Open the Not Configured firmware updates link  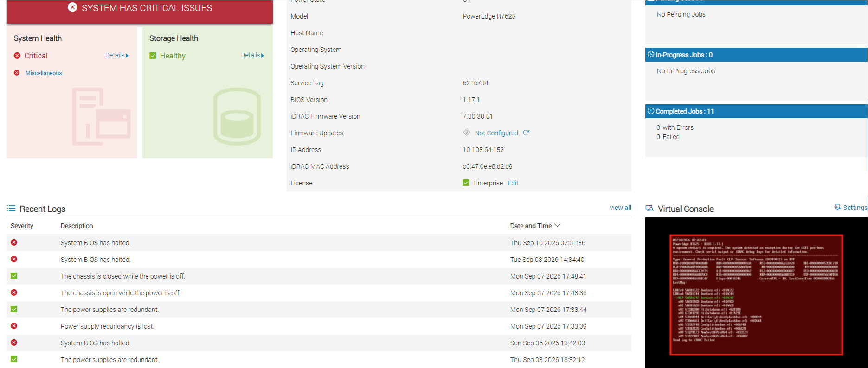click(496, 133)
